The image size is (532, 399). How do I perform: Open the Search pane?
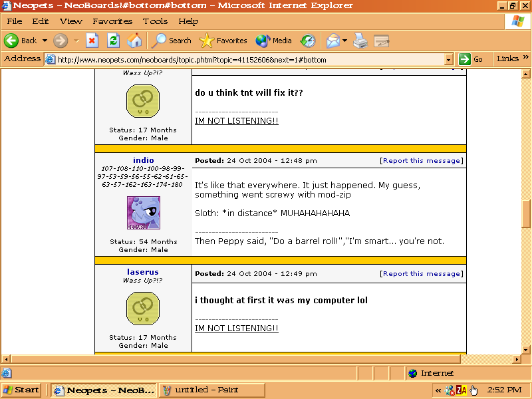172,41
